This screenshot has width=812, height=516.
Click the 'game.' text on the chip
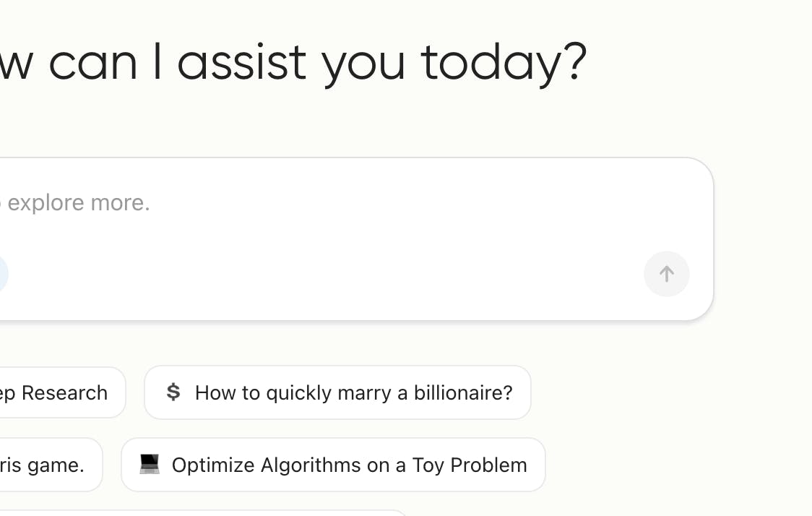[x=56, y=465]
